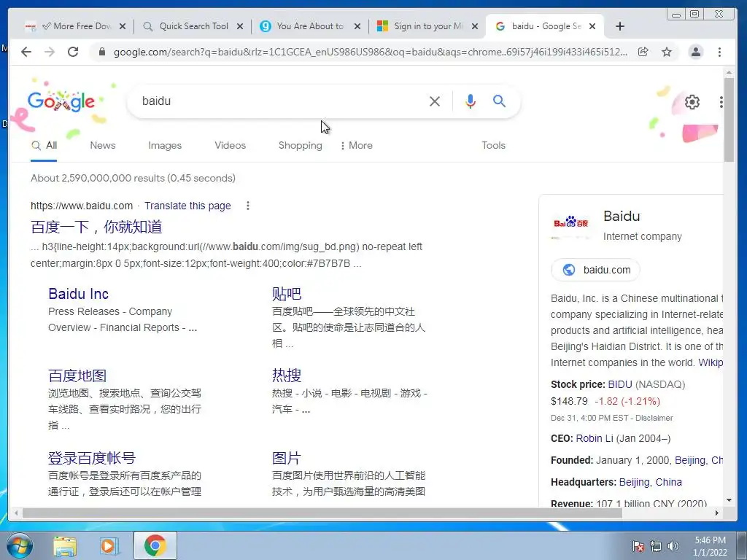747x560 pixels.
Task: Open BIDU stock ticker link
Action: click(x=620, y=384)
